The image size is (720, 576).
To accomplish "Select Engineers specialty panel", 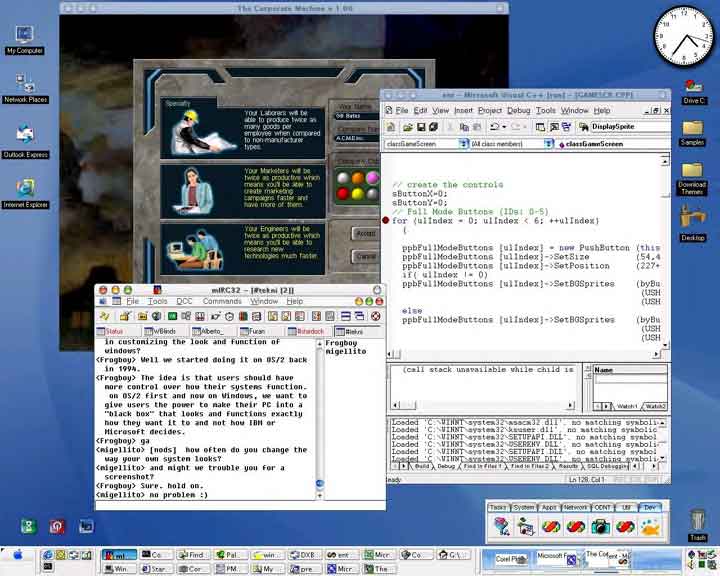I will (x=242, y=248).
